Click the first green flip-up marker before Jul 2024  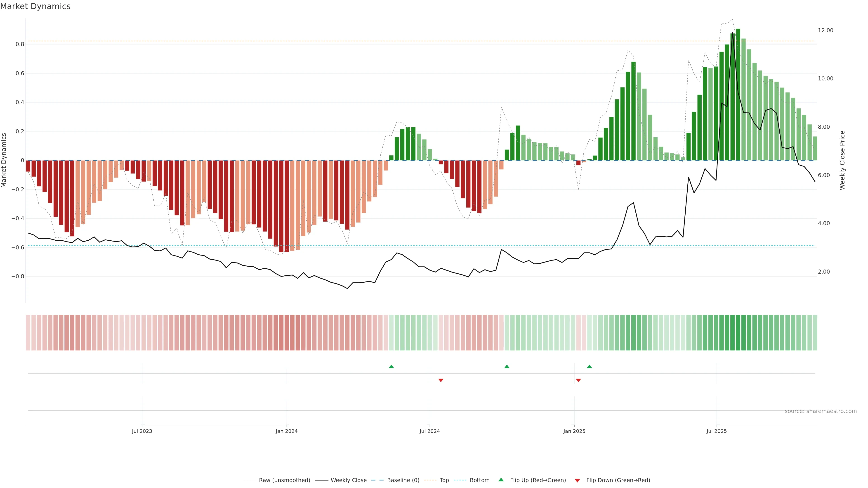tap(391, 366)
